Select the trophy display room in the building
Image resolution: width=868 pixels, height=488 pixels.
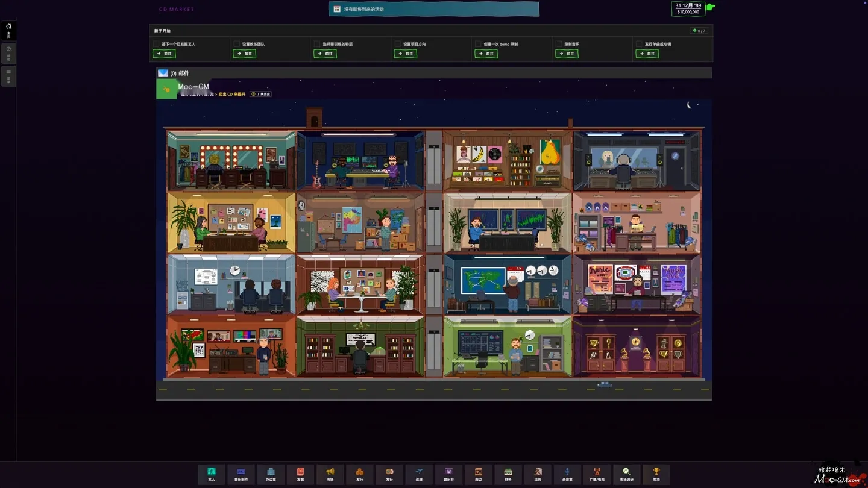(637, 347)
